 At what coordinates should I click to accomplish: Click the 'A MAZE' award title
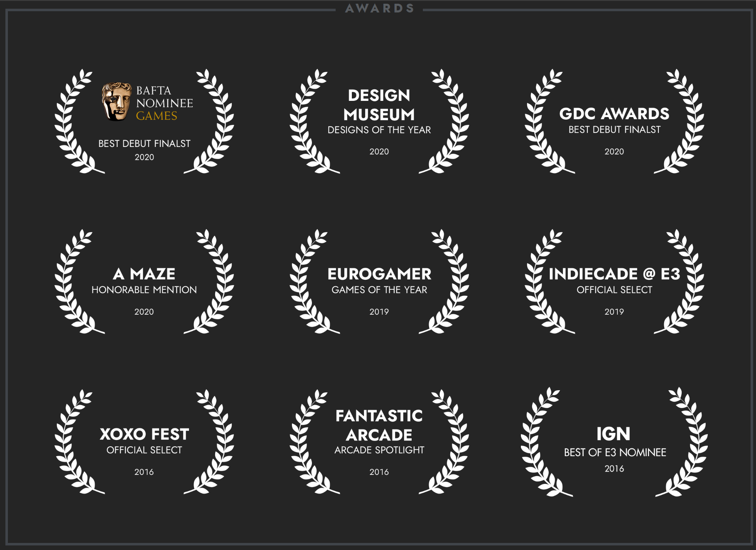coord(144,274)
